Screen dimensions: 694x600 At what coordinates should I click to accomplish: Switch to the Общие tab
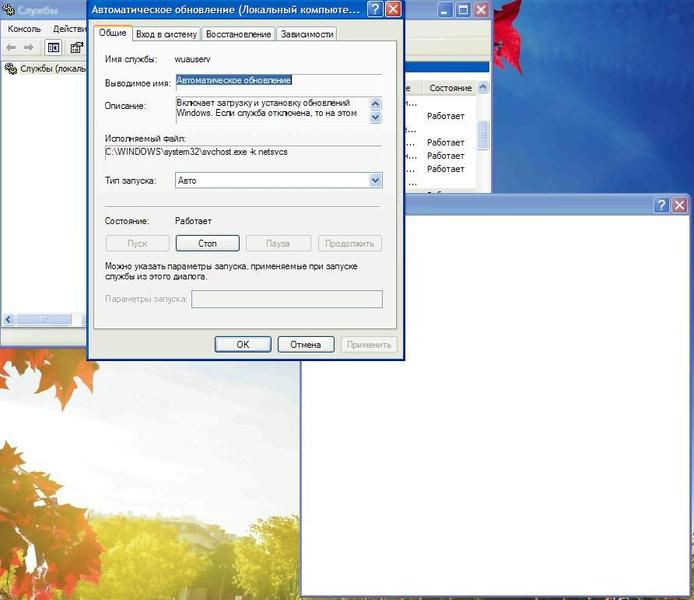point(112,33)
